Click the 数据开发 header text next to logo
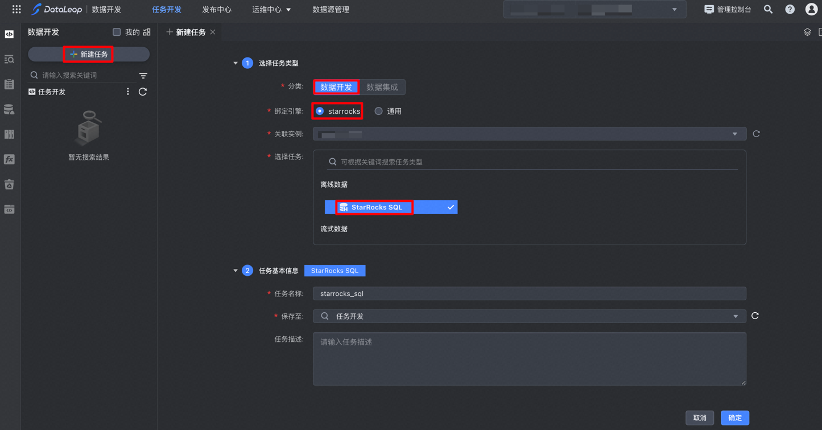The height and width of the screenshot is (430, 822). pos(106,9)
